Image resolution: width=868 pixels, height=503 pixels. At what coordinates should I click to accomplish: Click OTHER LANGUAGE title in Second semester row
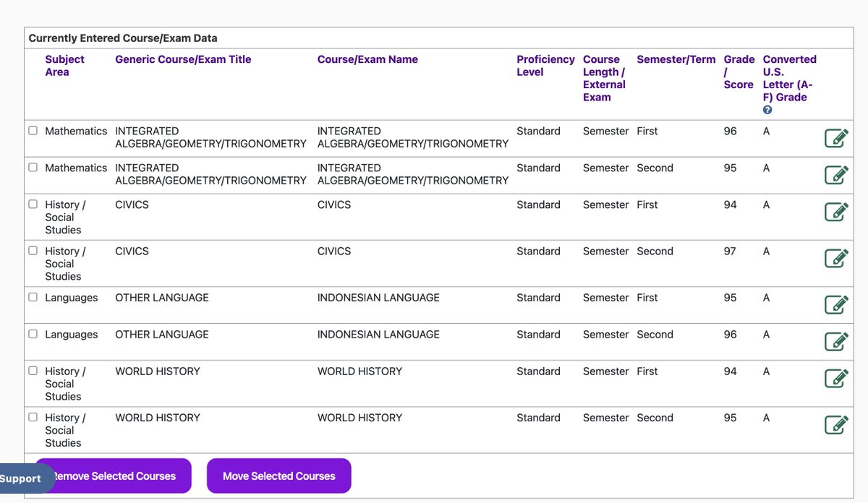point(162,335)
